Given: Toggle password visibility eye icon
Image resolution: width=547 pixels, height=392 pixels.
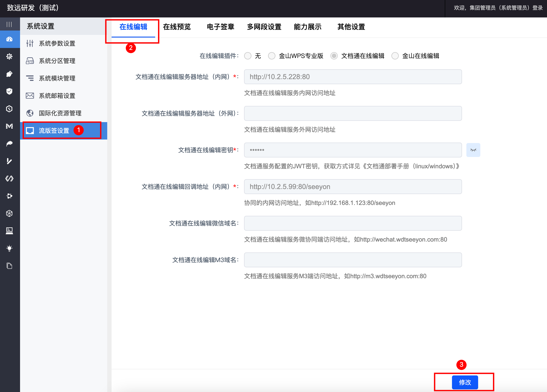Looking at the screenshot, I should tap(473, 150).
